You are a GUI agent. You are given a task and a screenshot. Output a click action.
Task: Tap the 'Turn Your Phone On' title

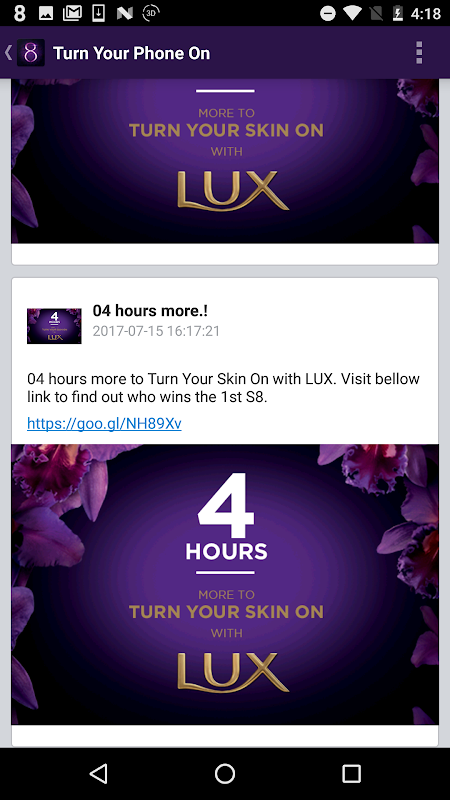pyautogui.click(x=132, y=53)
